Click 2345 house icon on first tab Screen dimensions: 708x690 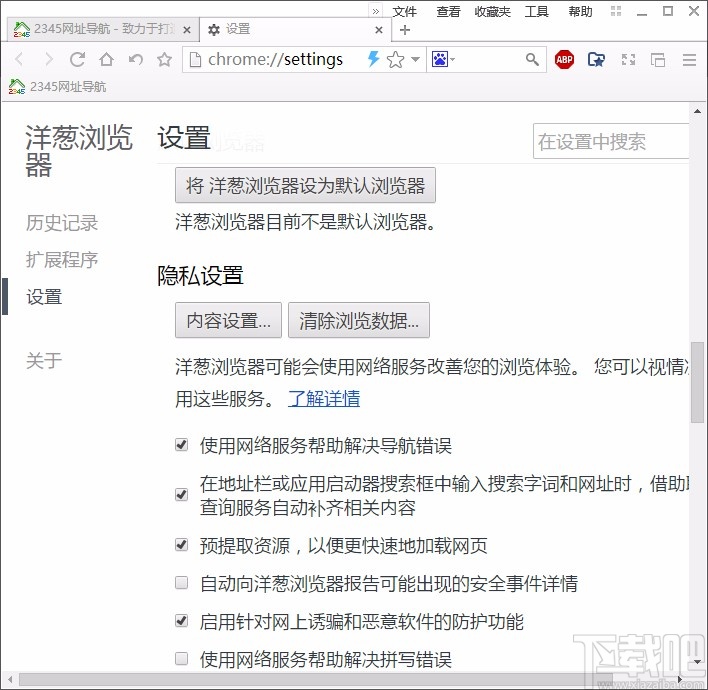(x=22, y=30)
